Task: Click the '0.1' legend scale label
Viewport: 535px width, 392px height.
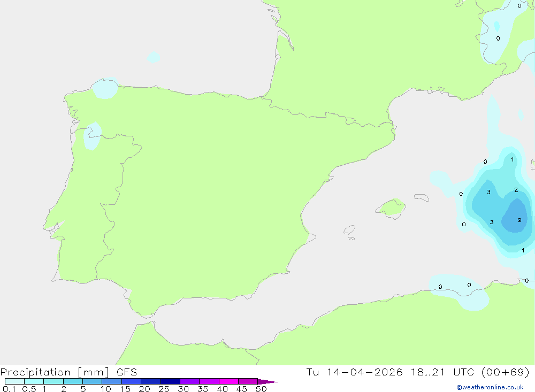Action: [9, 389]
